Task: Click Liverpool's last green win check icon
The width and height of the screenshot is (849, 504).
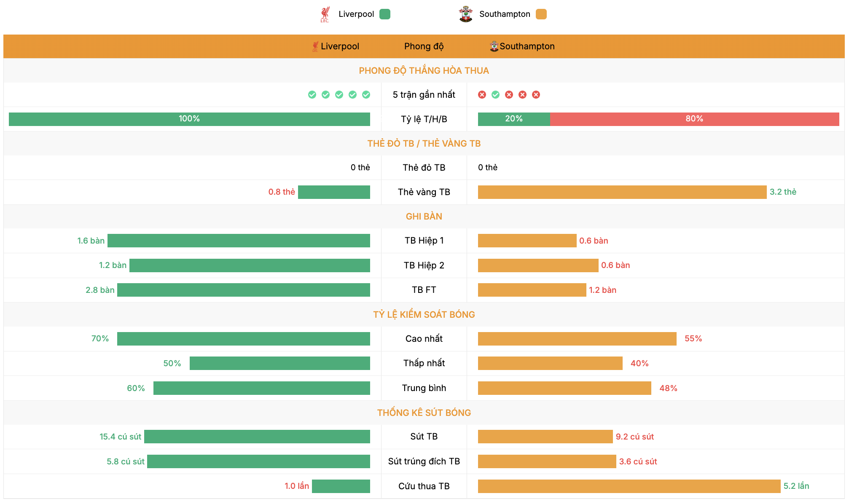Action: [x=366, y=95]
